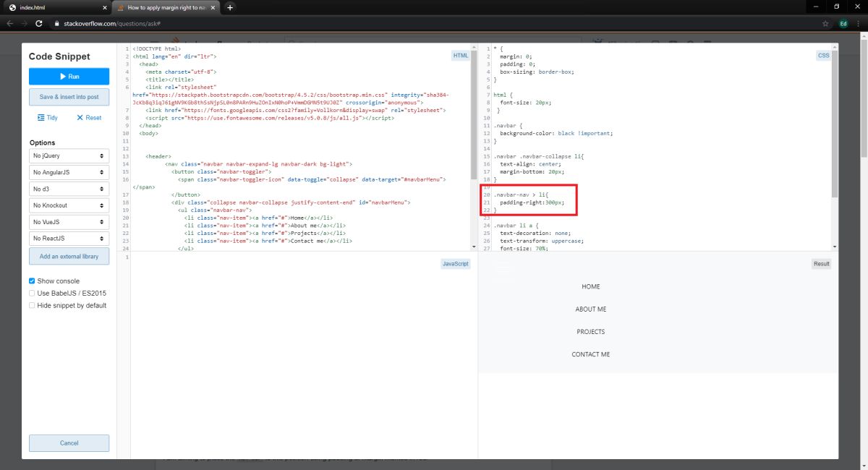Click CONTACT ME link in result
868x470 pixels.
coord(591,354)
